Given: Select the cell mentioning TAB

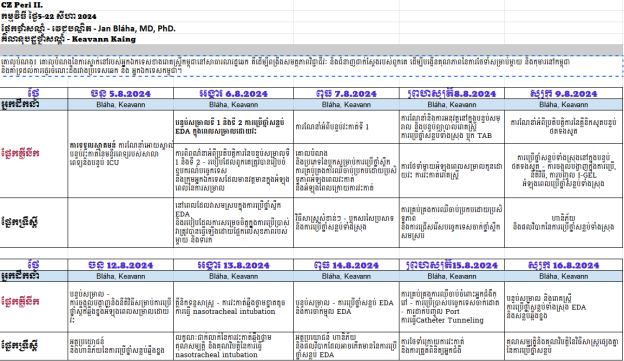Looking at the screenshot, I should pyautogui.click(x=452, y=127).
